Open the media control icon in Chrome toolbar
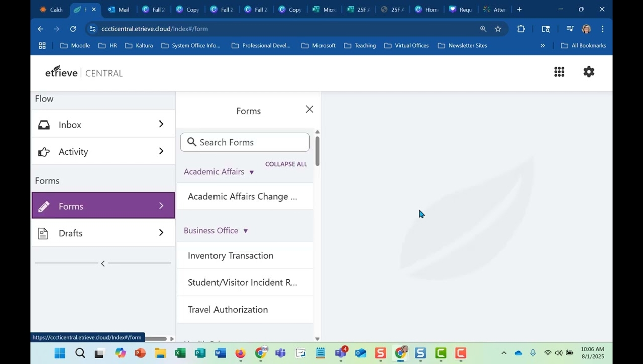 point(570,29)
